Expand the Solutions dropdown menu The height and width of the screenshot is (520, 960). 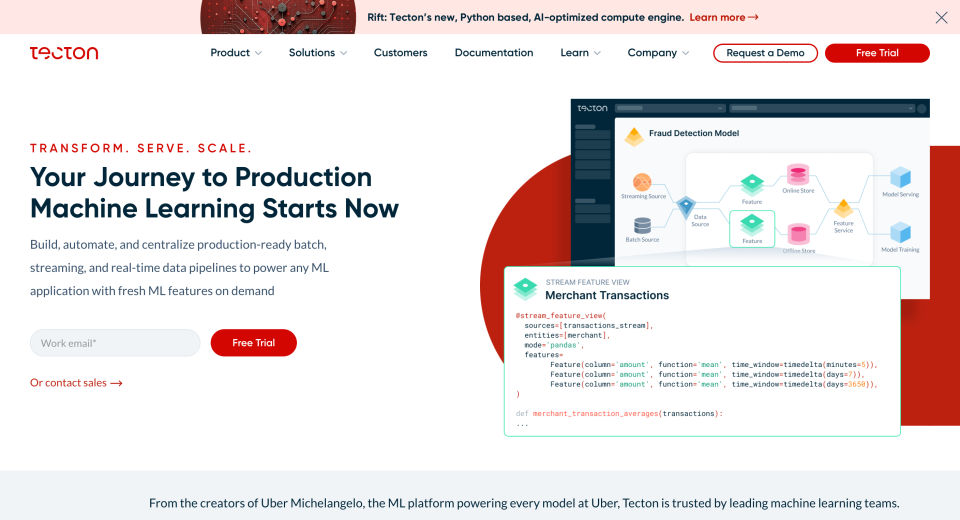point(318,53)
